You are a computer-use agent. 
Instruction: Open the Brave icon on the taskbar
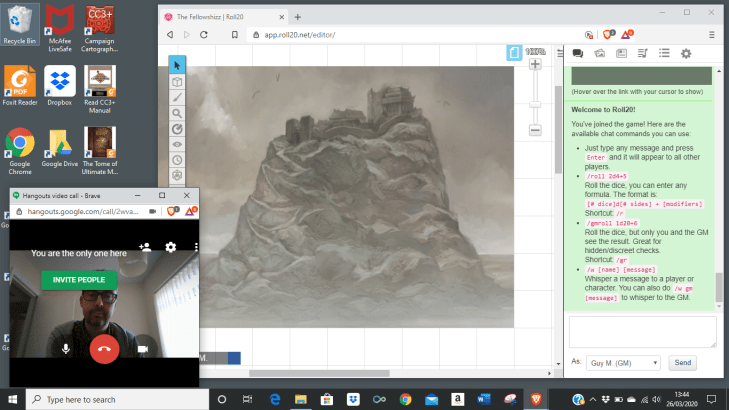pyautogui.click(x=536, y=399)
